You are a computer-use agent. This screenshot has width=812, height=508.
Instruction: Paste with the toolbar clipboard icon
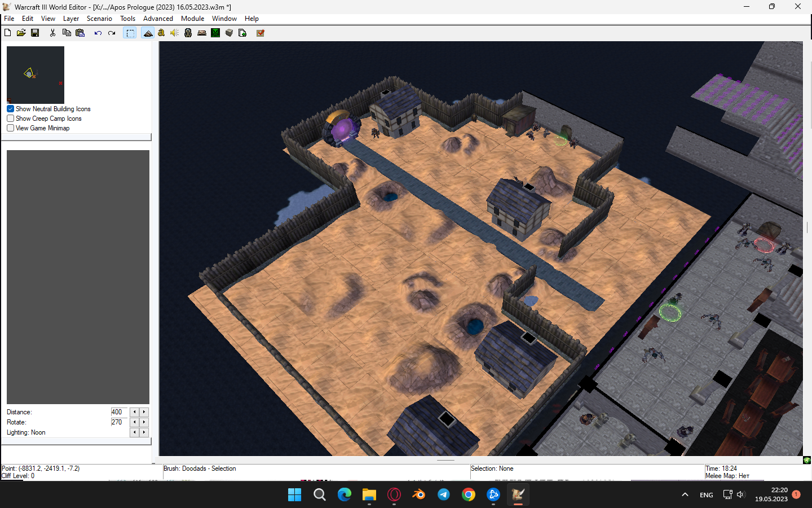click(80, 33)
